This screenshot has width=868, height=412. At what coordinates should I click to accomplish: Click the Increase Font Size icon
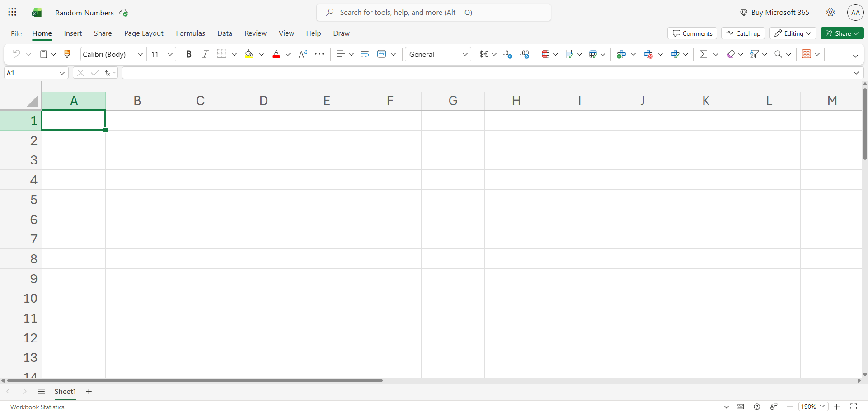coord(303,54)
